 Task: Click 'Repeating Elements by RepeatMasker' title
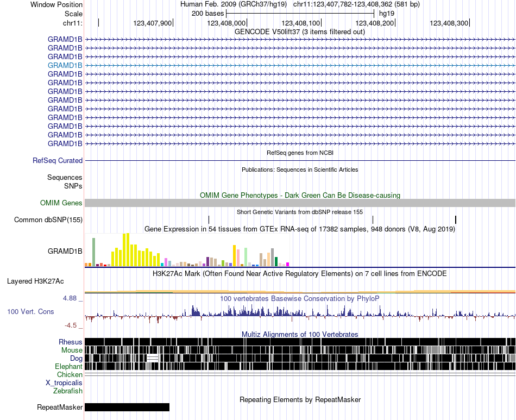[x=300, y=400]
